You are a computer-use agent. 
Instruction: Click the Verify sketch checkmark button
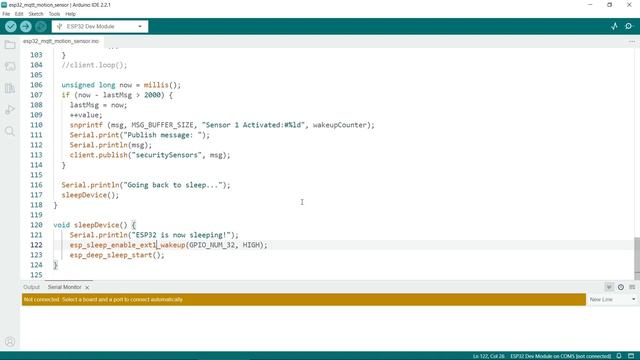click(11, 27)
